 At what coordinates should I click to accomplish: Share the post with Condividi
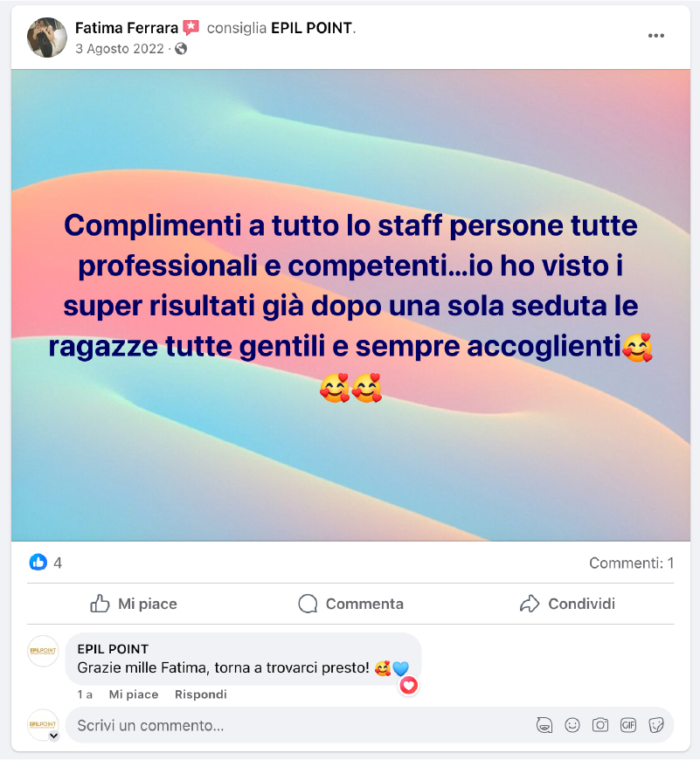click(567, 604)
